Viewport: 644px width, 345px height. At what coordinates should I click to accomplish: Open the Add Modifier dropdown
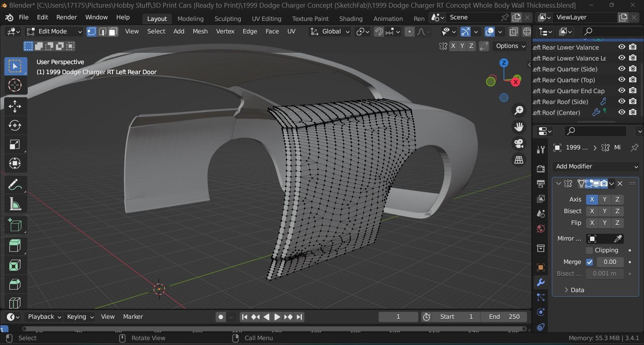click(x=596, y=166)
